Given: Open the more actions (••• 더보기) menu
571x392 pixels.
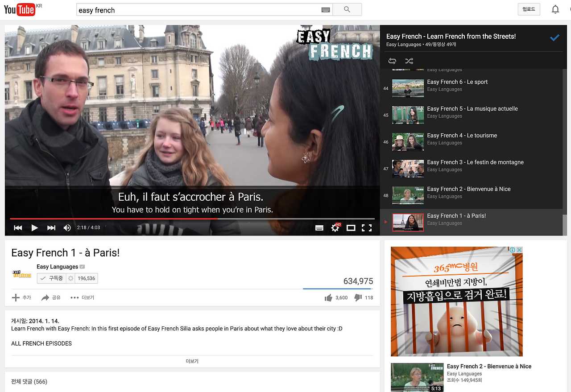Looking at the screenshot, I should pyautogui.click(x=83, y=297).
